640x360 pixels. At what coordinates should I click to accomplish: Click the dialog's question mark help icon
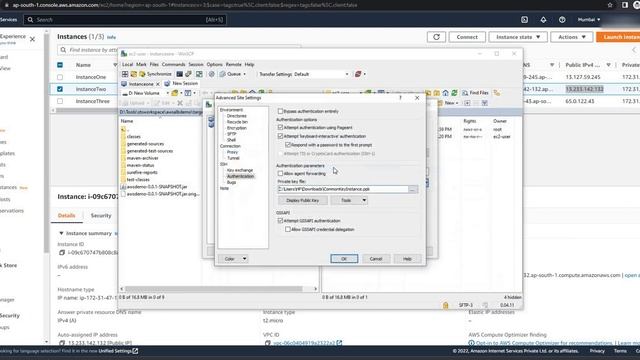tap(400, 98)
